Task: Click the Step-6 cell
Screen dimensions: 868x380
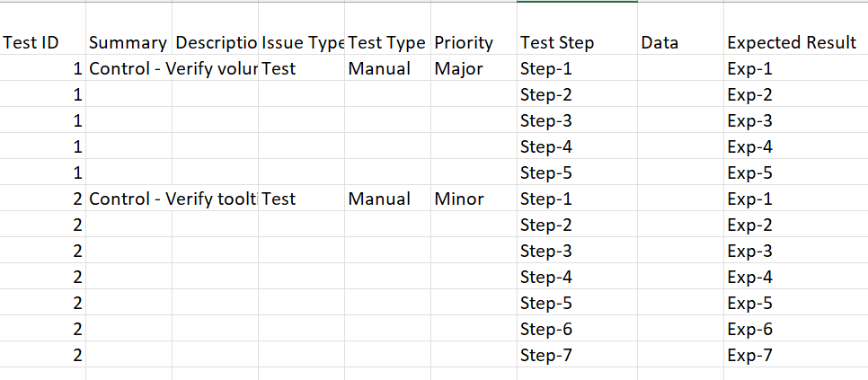Action: (x=578, y=329)
